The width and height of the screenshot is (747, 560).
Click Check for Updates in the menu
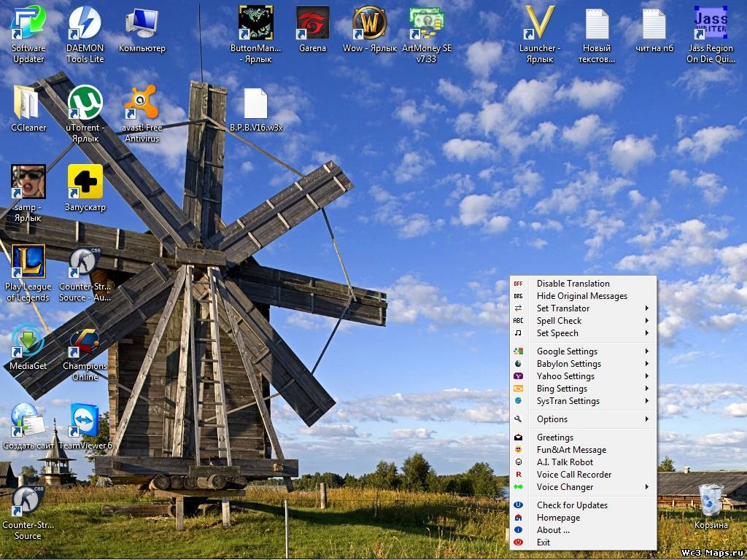pos(572,505)
